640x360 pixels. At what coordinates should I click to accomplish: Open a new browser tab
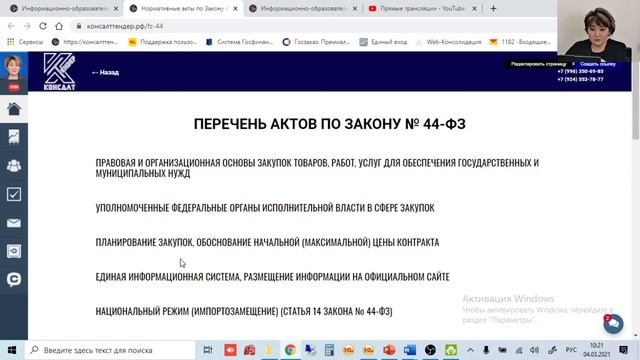(493, 9)
